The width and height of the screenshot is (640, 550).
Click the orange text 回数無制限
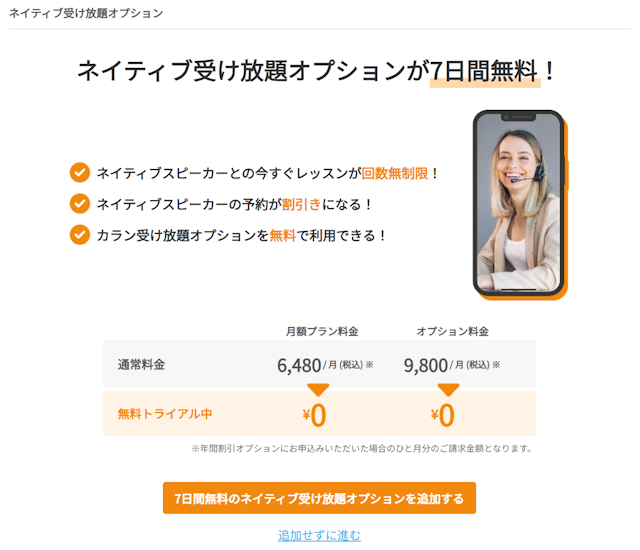point(395,173)
